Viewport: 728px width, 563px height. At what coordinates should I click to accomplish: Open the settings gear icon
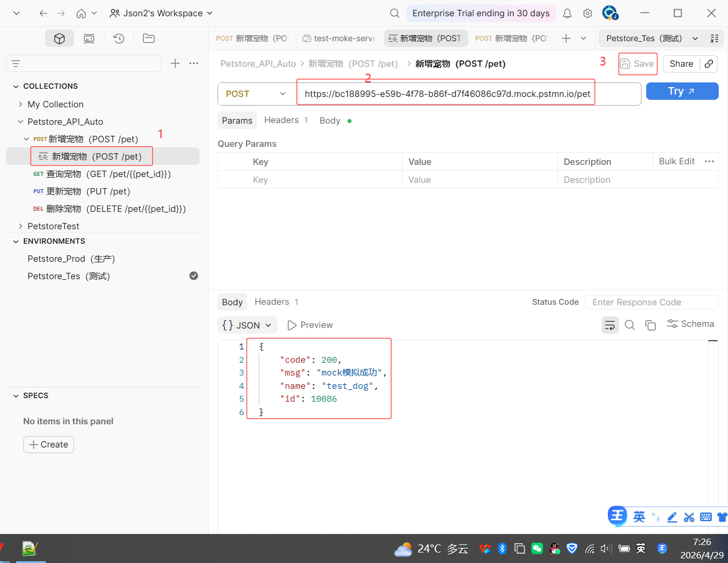[588, 13]
